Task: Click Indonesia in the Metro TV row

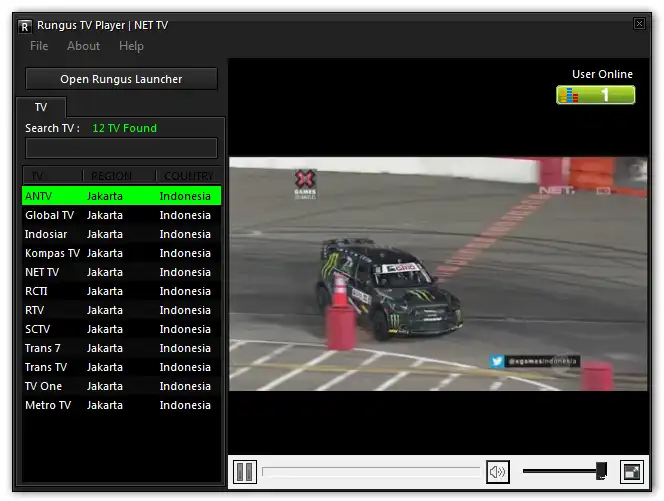Action: (185, 405)
